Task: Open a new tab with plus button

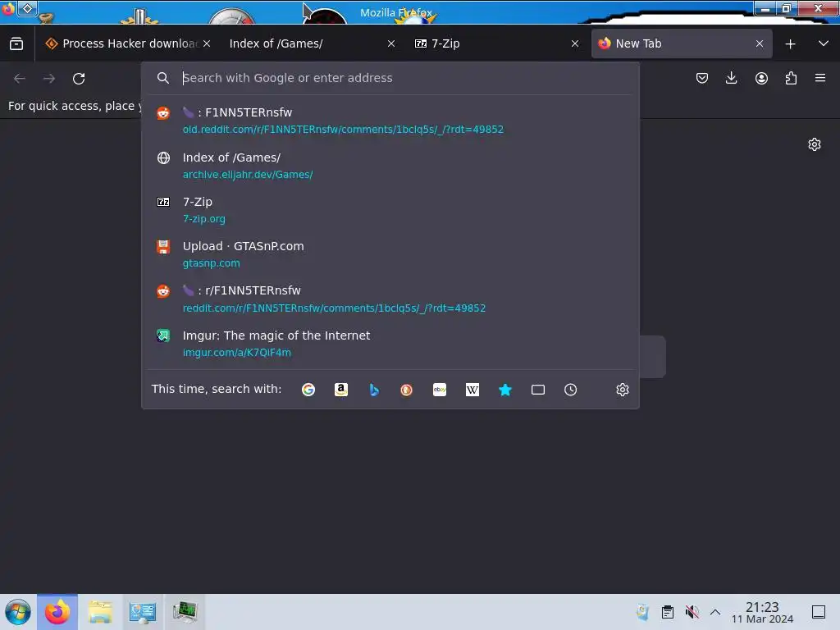Action: tap(790, 44)
